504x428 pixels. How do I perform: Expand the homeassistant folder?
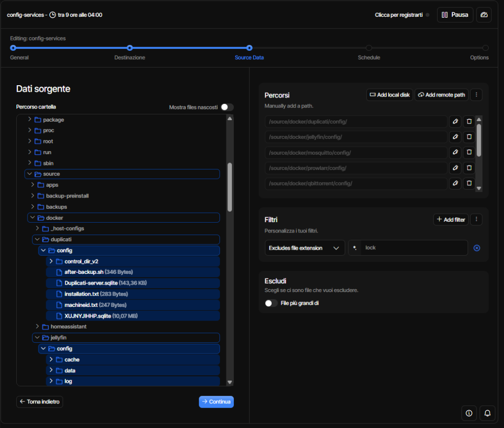[x=37, y=327]
